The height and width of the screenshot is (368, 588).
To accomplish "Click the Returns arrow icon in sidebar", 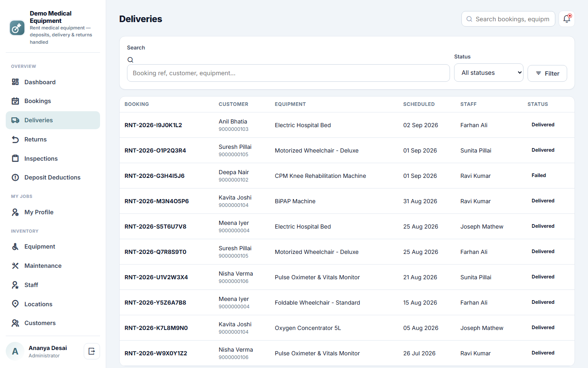I will pyautogui.click(x=15, y=139).
